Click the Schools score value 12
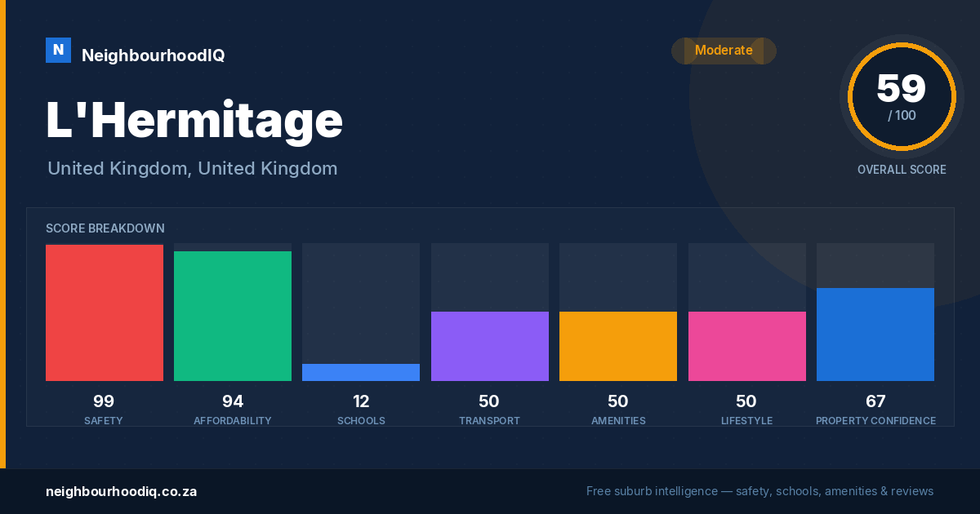This screenshot has height=514, width=980. click(361, 401)
